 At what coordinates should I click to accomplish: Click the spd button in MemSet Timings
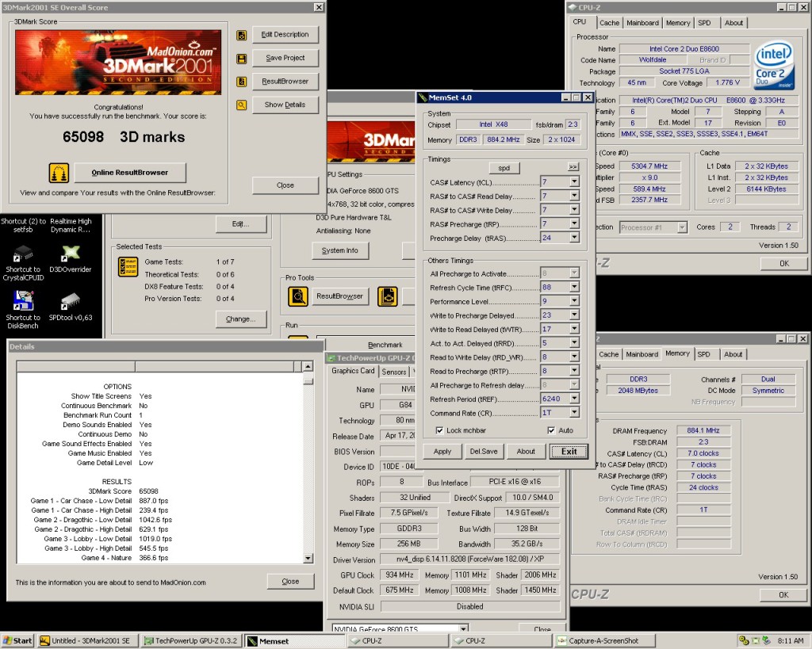pos(504,168)
